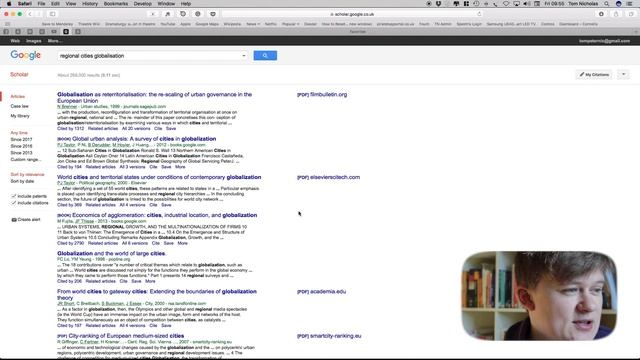640x360 pixels.
Task: Select Since 2013 time filter
Action: (21, 153)
